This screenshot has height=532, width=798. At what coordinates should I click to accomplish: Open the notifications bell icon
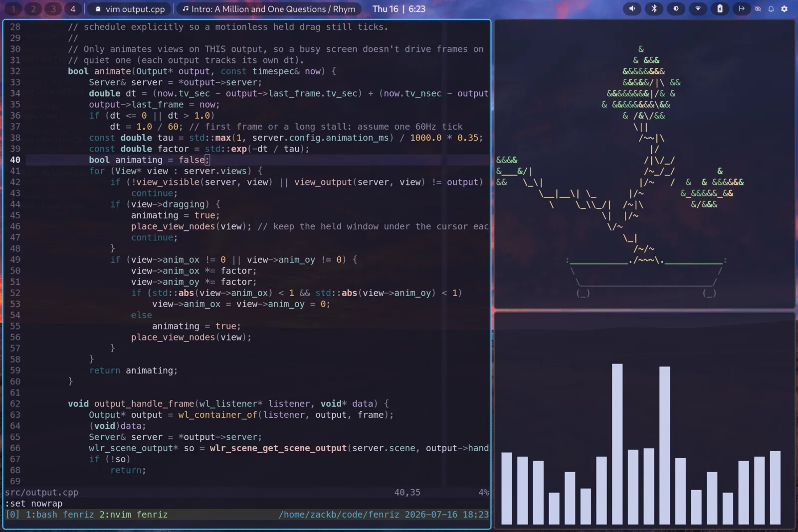pos(771,8)
